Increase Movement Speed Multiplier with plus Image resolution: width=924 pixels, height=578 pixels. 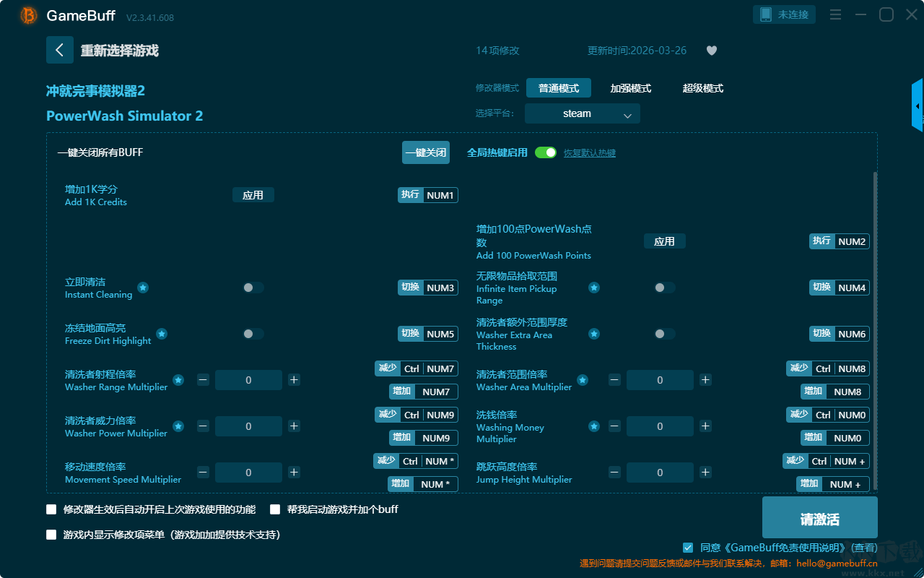coord(294,473)
